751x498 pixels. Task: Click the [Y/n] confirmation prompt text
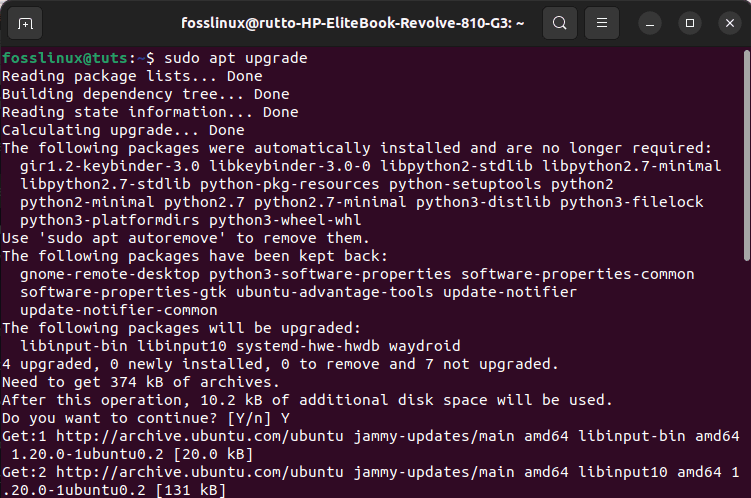tap(249, 419)
